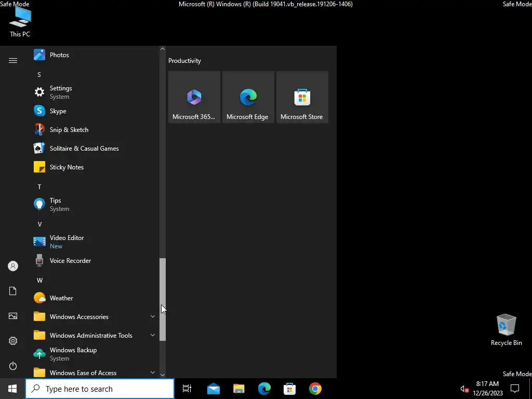Open the notification center icon
532x399 pixels.
click(x=515, y=389)
